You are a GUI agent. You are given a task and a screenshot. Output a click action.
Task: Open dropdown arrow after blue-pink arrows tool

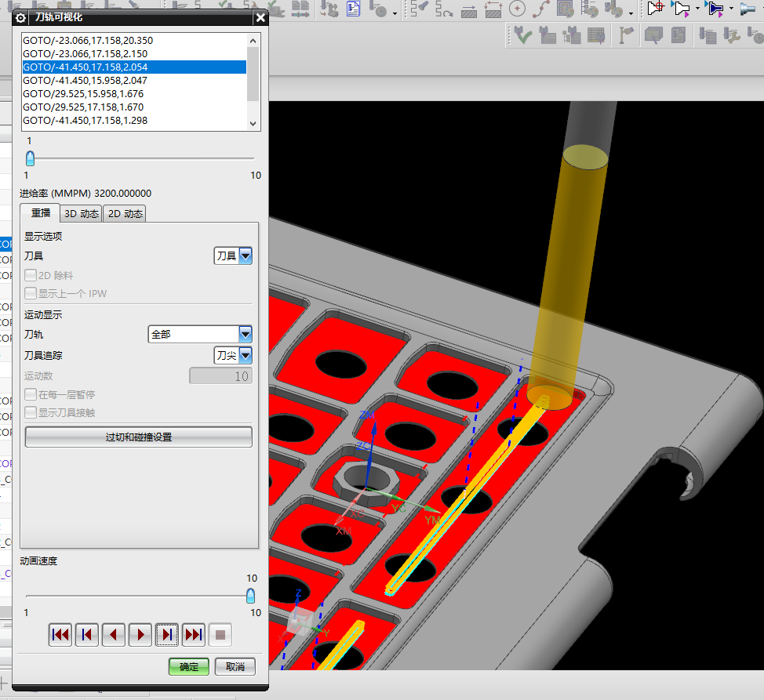(697, 9)
